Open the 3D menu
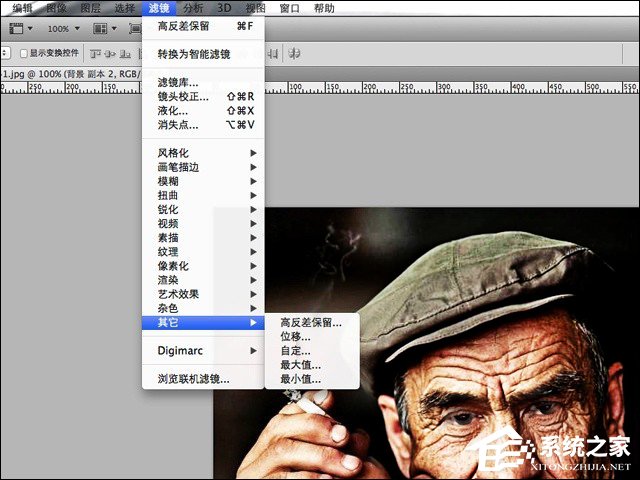The width and height of the screenshot is (640, 480). (224, 8)
